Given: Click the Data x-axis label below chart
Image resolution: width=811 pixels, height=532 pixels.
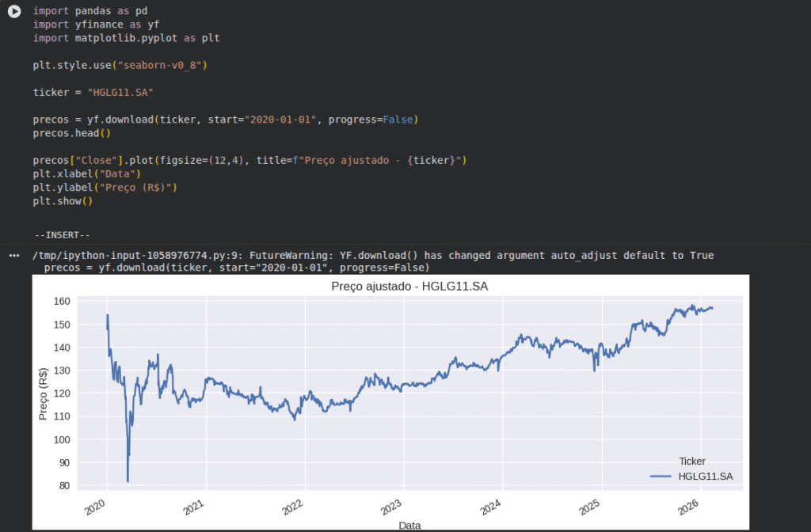Looking at the screenshot, I should tap(409, 525).
